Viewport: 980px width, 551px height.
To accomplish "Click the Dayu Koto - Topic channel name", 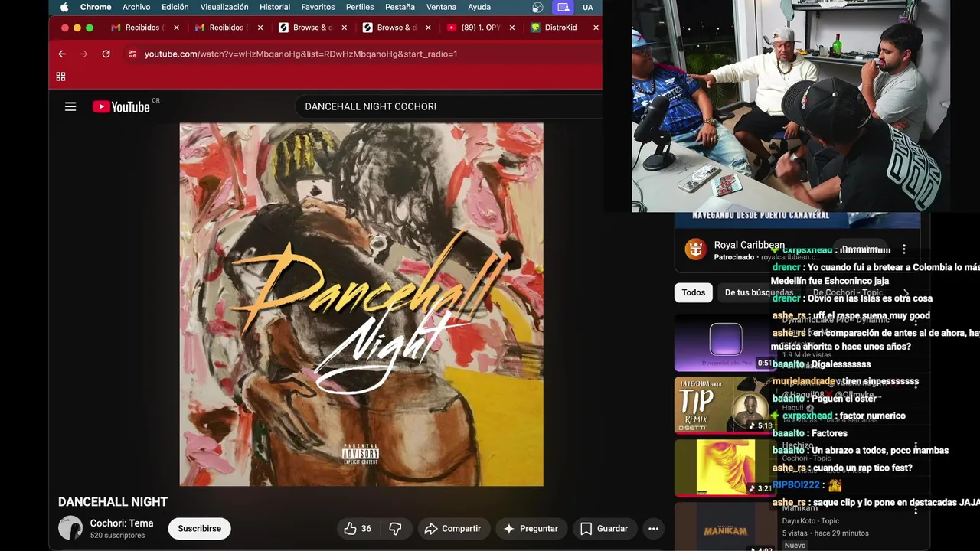I will pyautogui.click(x=811, y=521).
